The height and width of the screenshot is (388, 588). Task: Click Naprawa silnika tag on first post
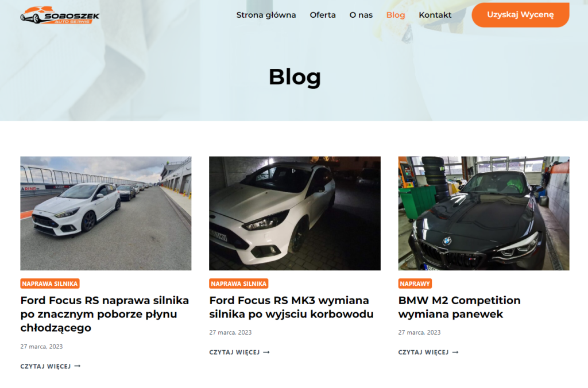[x=50, y=284]
